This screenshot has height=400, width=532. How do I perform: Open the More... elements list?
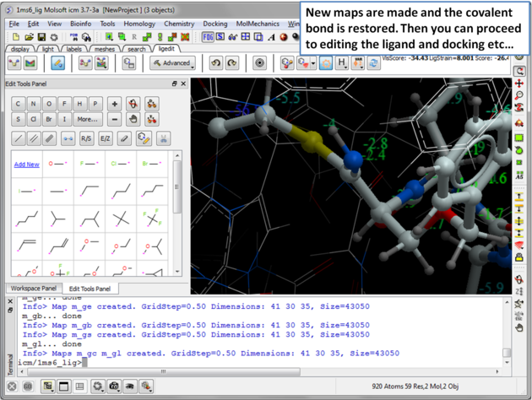tap(87, 120)
